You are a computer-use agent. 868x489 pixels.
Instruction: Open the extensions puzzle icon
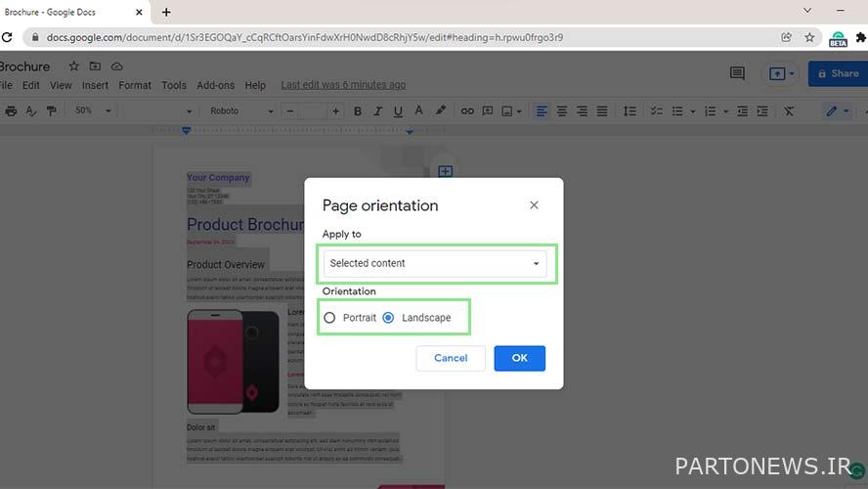[x=861, y=37]
